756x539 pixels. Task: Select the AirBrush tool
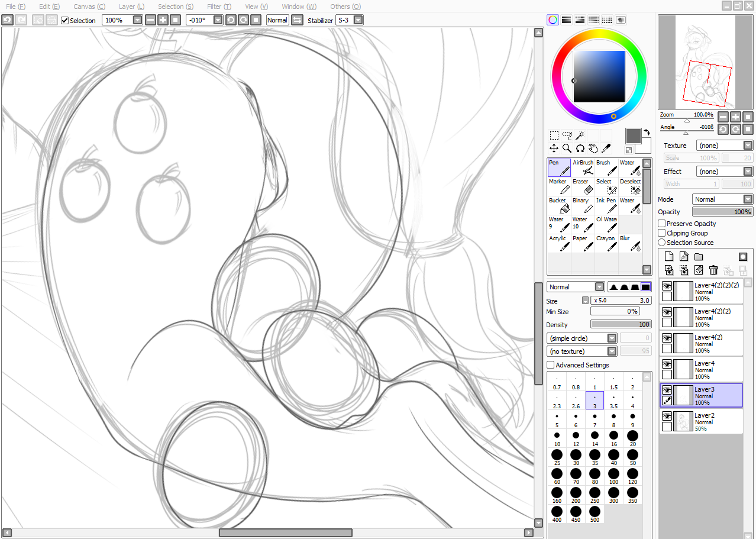[583, 168]
